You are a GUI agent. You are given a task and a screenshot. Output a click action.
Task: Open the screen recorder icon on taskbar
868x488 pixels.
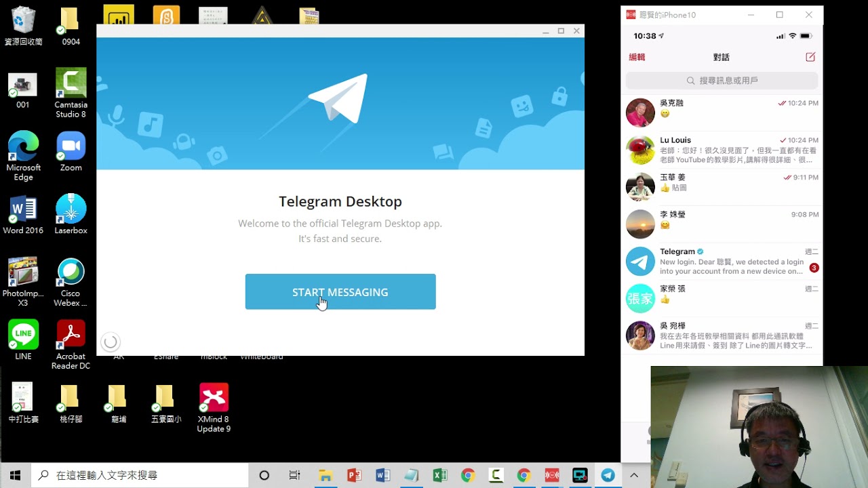(580, 475)
